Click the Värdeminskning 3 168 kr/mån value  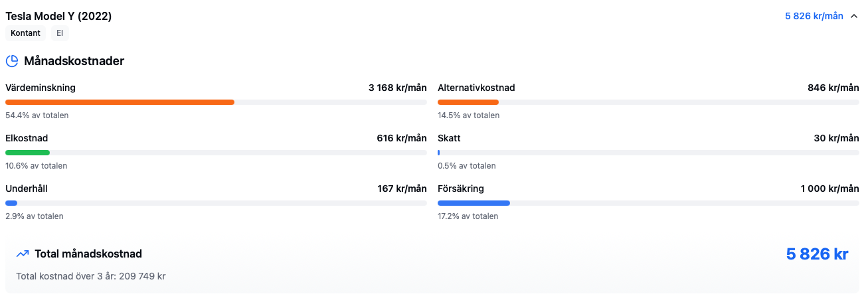pos(397,88)
